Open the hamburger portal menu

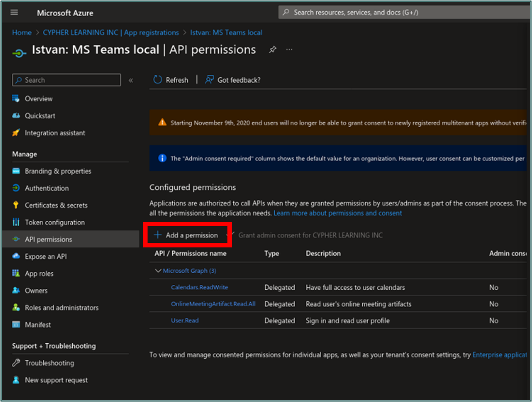click(x=14, y=13)
